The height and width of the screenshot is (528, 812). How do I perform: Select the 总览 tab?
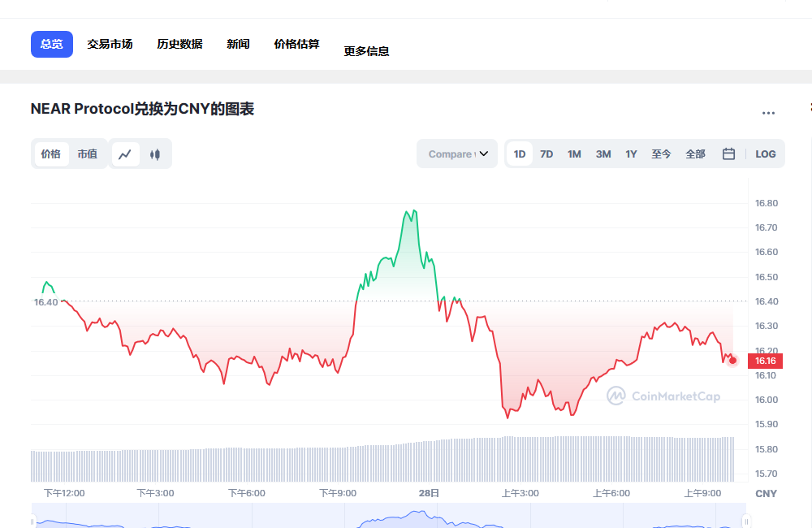tap(52, 44)
